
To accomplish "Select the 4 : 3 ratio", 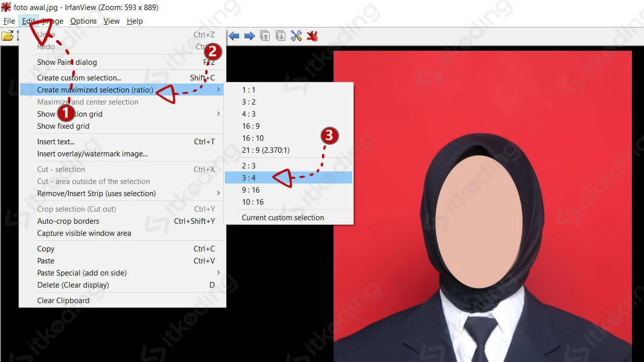I will click(x=288, y=114).
